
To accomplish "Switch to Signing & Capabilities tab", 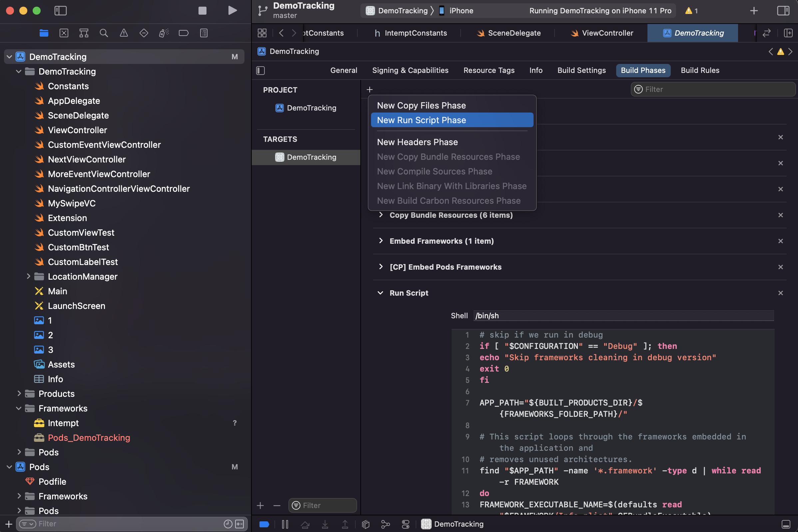I will 410,70.
